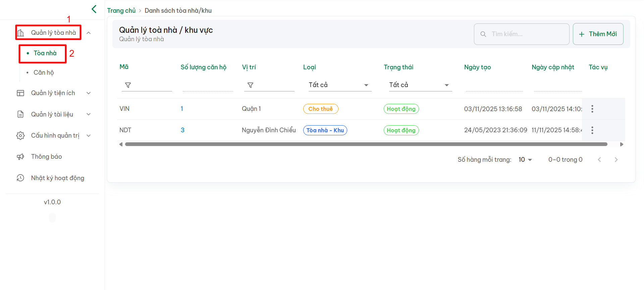Click the gear icon for Cấu hình quản trị
Image resolution: width=644 pixels, height=290 pixels.
pos(20,136)
